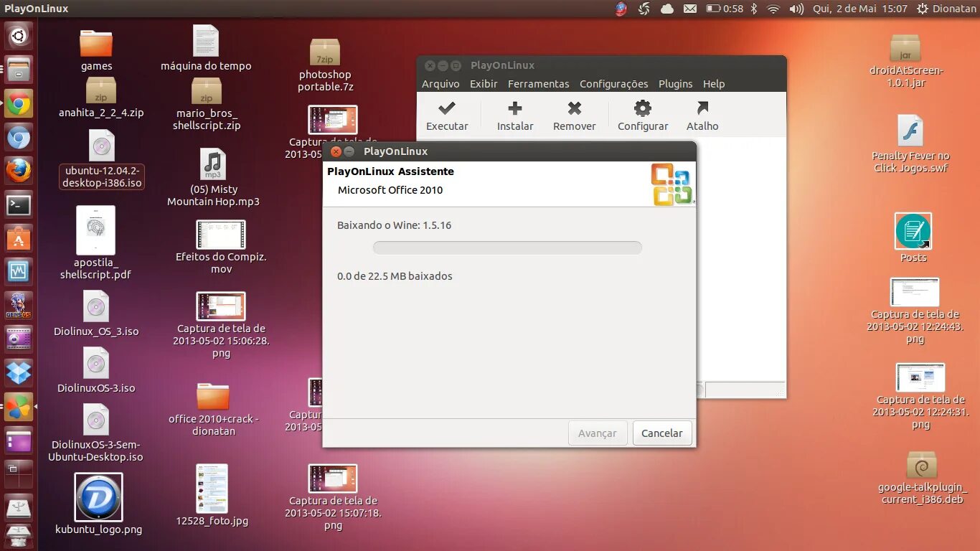Screen dimensions: 980x551
Task: Click Executar in the PlayOnLinux toolbar
Action: pyautogui.click(x=447, y=116)
